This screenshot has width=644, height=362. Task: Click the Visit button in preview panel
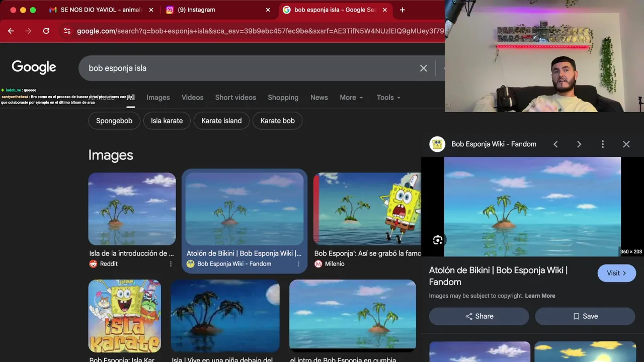point(617,273)
